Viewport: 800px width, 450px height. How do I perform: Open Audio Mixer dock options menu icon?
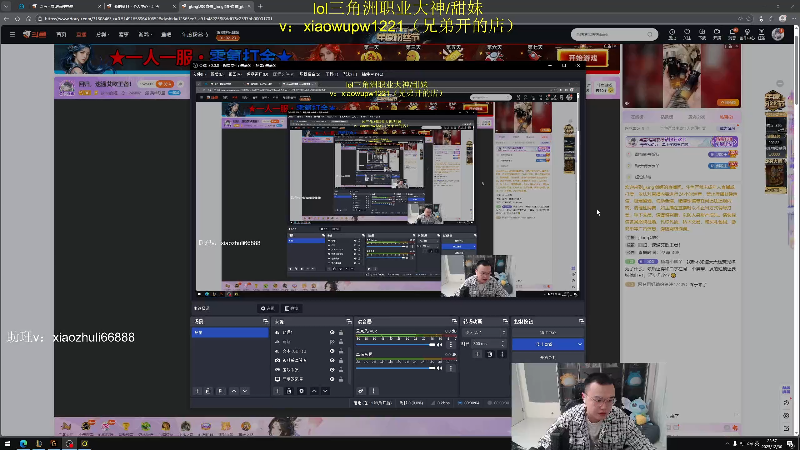click(373, 391)
